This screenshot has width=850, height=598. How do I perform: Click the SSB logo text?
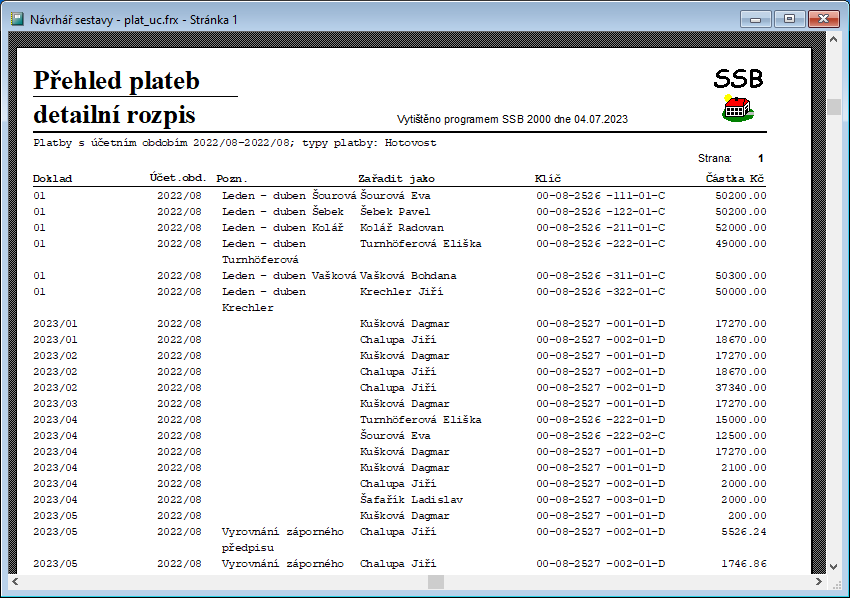click(x=738, y=80)
